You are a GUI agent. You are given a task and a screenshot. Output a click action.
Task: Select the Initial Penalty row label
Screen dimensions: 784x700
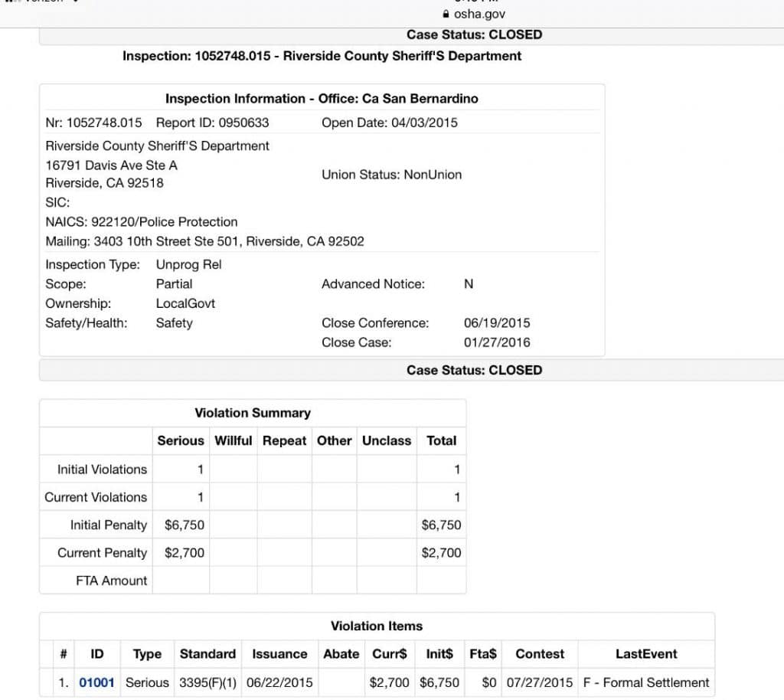[x=108, y=525]
